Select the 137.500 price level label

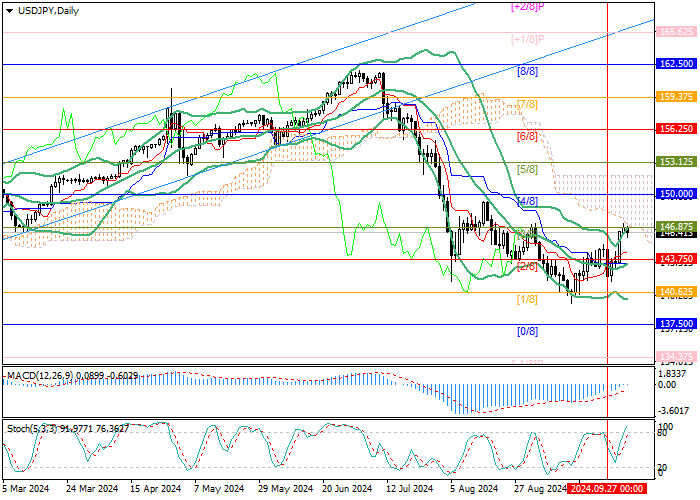click(676, 324)
